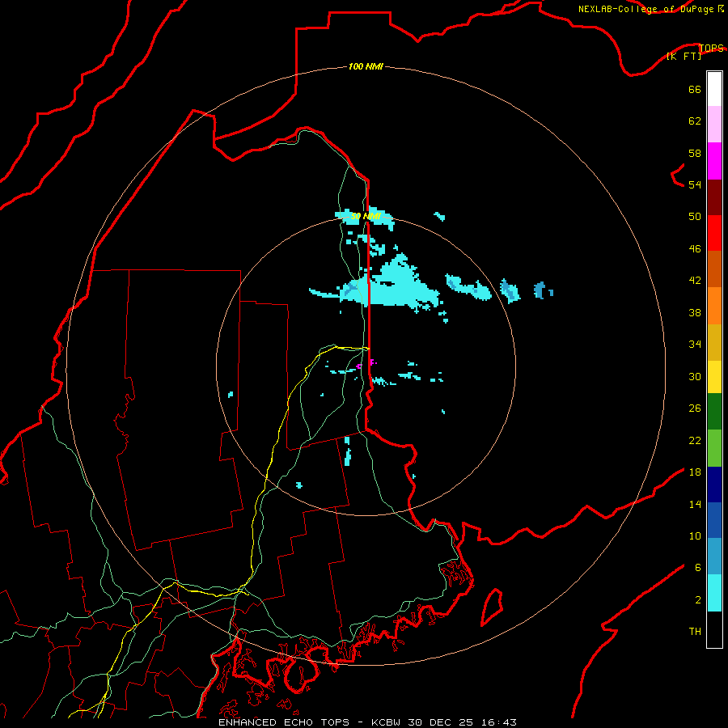Click the magenta legend swatch

coord(714,161)
